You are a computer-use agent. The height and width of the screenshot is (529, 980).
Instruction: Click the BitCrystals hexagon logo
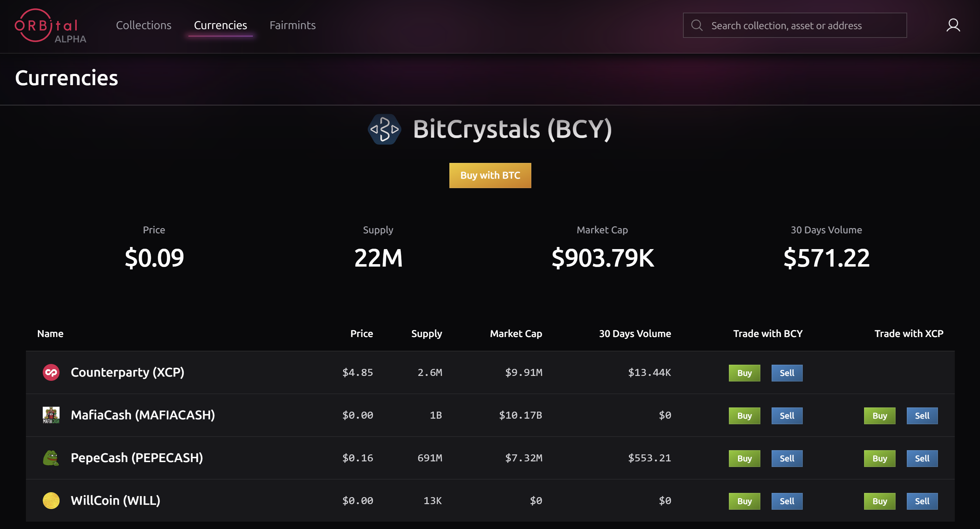[x=384, y=129]
